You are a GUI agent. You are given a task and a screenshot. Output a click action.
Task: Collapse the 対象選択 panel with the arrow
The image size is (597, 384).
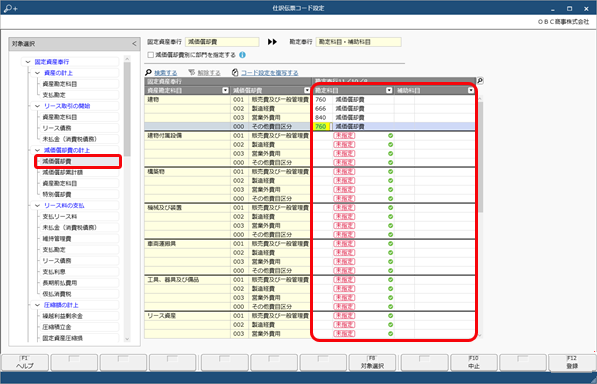click(x=134, y=44)
